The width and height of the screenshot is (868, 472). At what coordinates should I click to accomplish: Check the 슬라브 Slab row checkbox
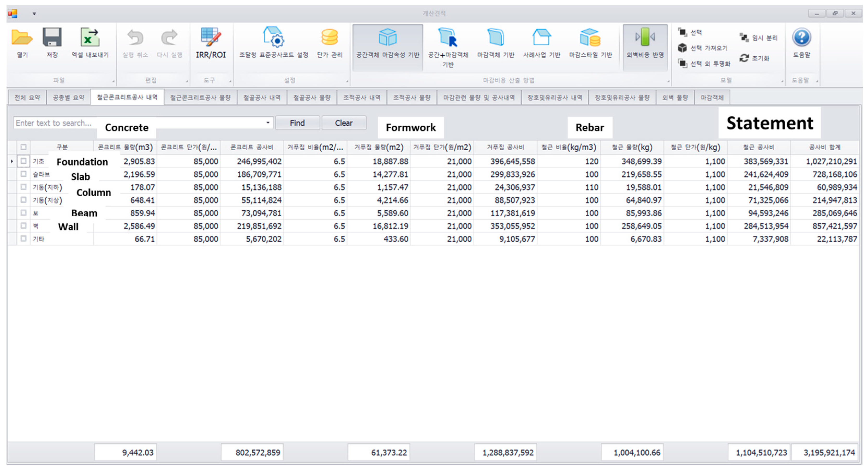[x=23, y=174]
